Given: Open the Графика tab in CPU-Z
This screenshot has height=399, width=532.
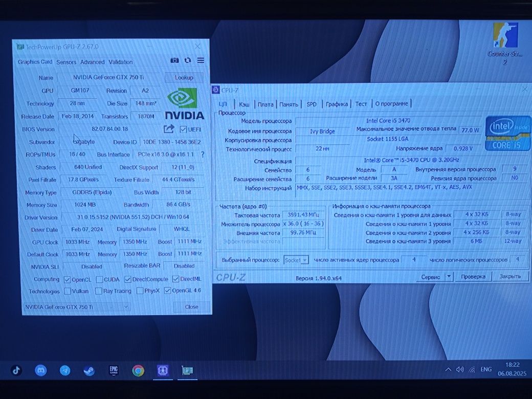Looking at the screenshot, I should click(337, 104).
